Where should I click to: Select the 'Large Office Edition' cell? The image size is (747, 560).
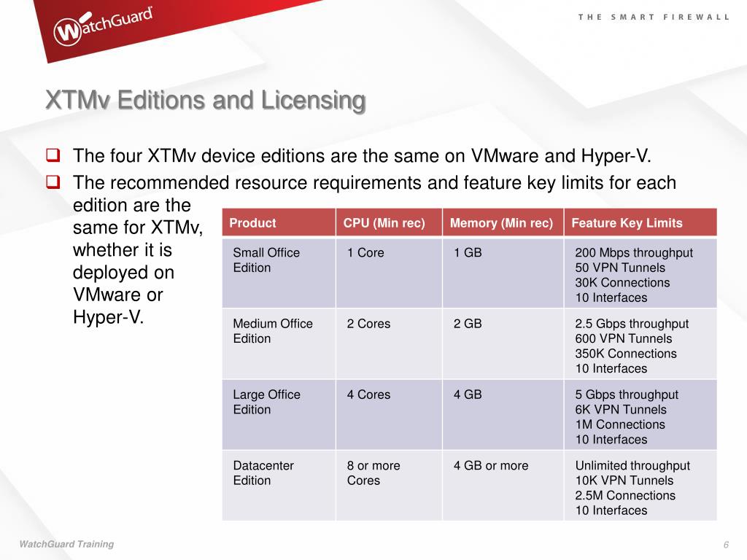[279, 415]
